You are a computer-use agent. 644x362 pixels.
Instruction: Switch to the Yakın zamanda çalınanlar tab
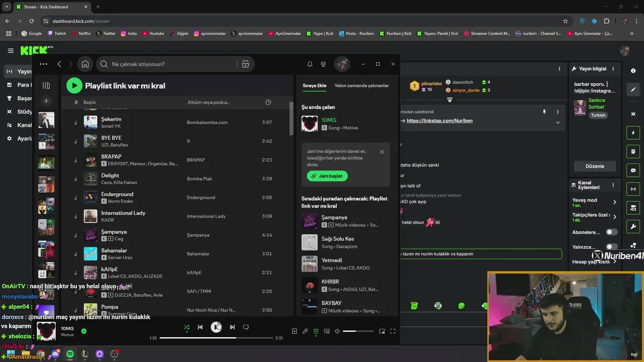pyautogui.click(x=362, y=85)
